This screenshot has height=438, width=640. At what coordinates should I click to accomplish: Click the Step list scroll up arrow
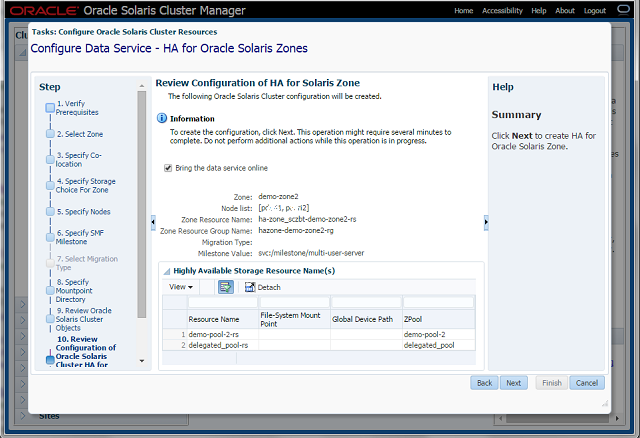click(142, 86)
